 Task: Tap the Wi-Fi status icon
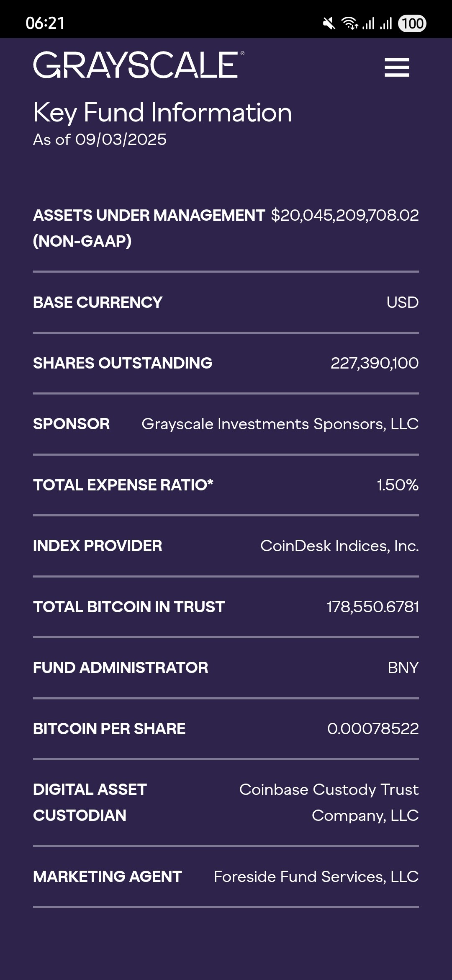[349, 23]
